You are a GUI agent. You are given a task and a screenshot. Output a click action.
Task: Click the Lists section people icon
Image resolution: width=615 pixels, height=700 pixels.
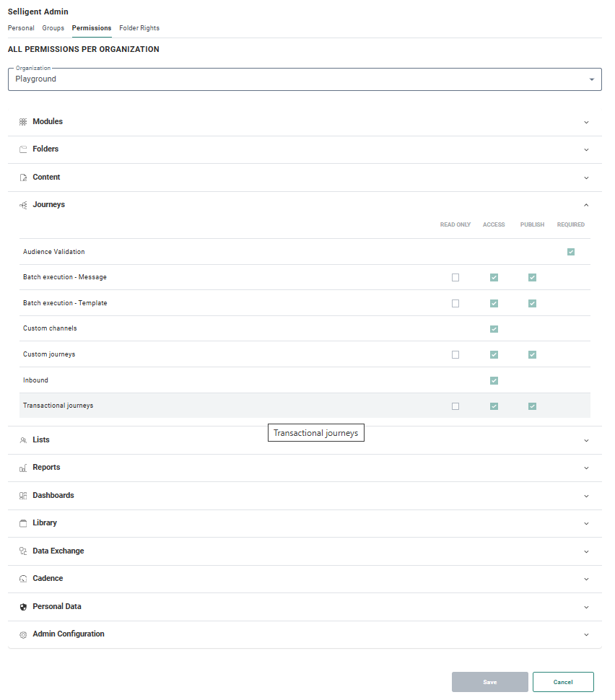[23, 440]
